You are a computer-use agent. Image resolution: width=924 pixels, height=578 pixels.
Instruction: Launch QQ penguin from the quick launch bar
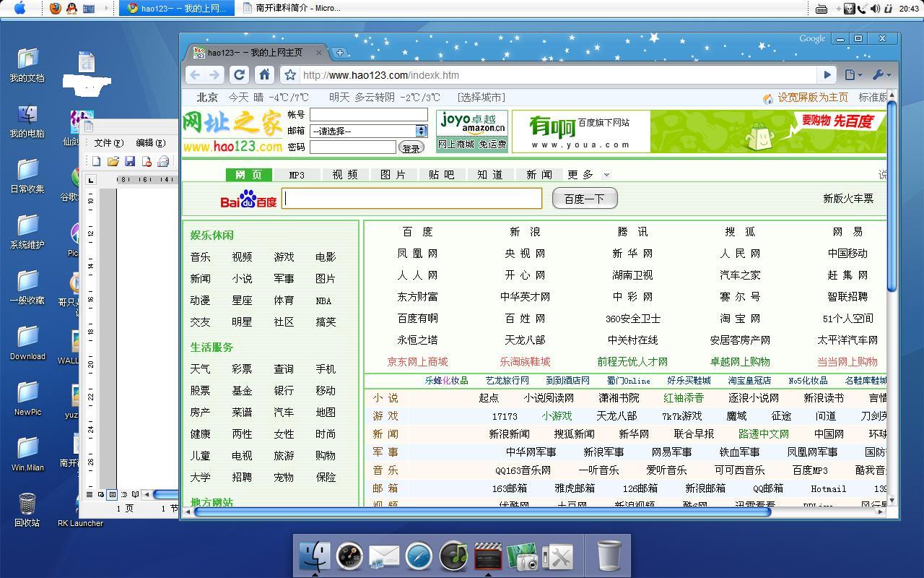(71, 9)
